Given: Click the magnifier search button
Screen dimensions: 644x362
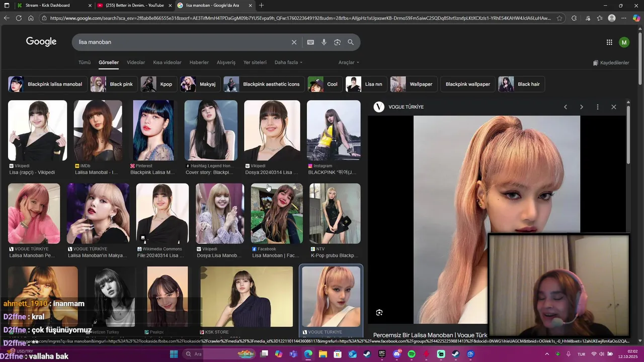Looking at the screenshot, I should point(351,42).
